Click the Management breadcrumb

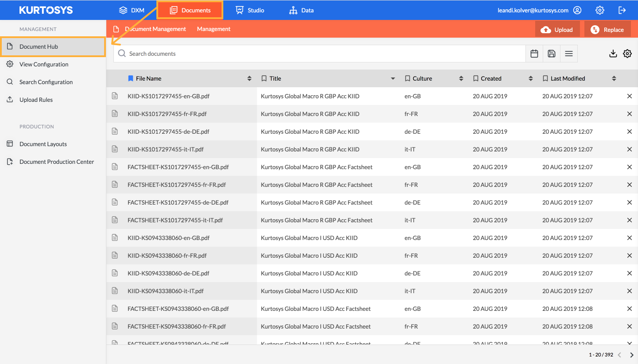(214, 29)
